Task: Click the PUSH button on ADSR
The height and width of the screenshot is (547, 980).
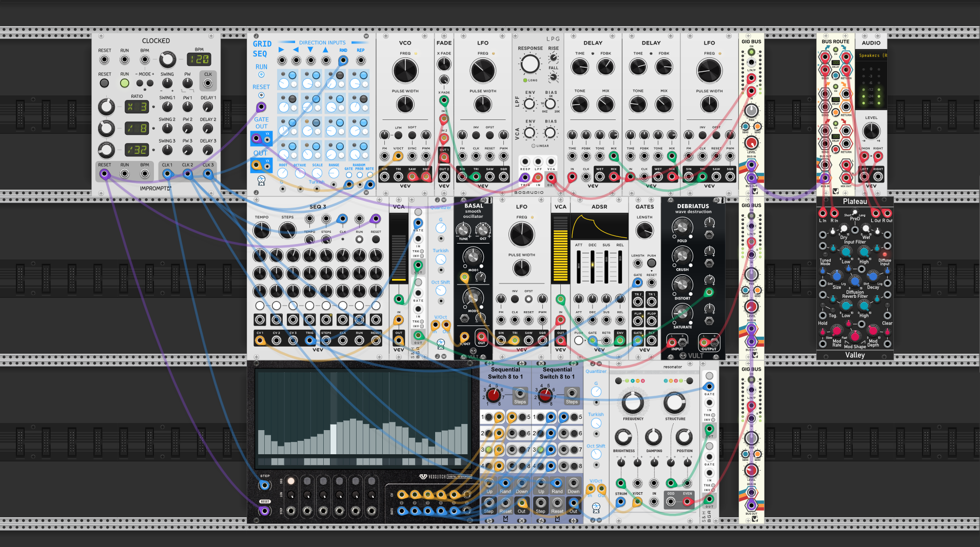Action: pyautogui.click(x=579, y=340)
